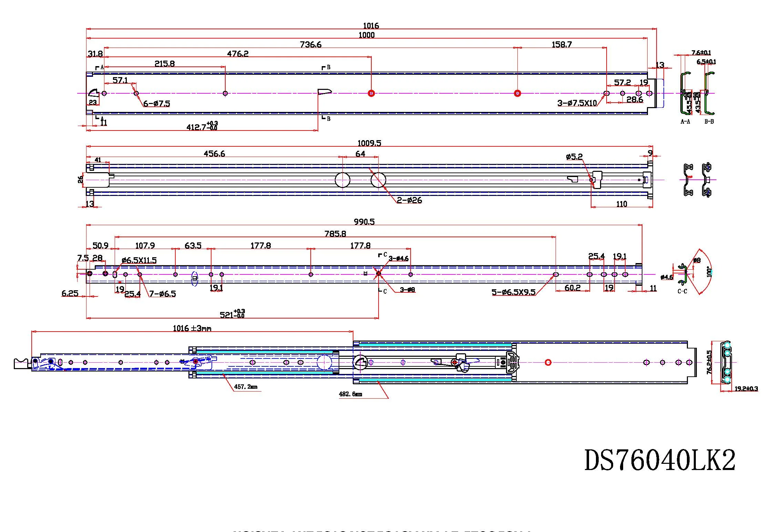This screenshot has height=532, width=763.
Task: Click the 990.5 dimension label
Action: pos(364,222)
